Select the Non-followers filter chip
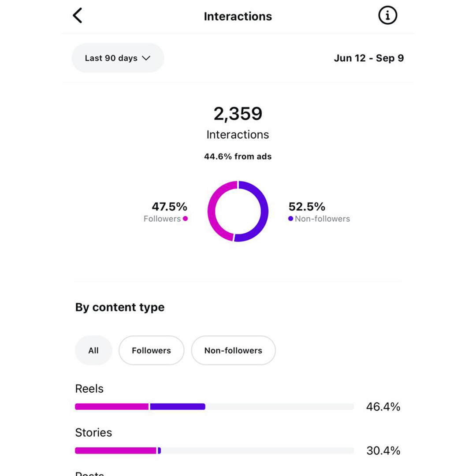 (233, 350)
